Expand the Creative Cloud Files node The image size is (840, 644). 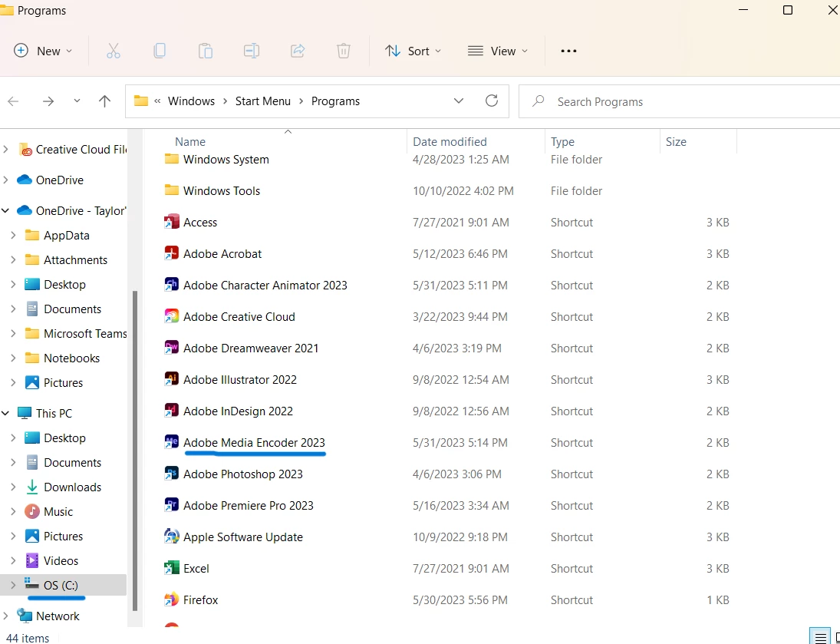[5, 149]
